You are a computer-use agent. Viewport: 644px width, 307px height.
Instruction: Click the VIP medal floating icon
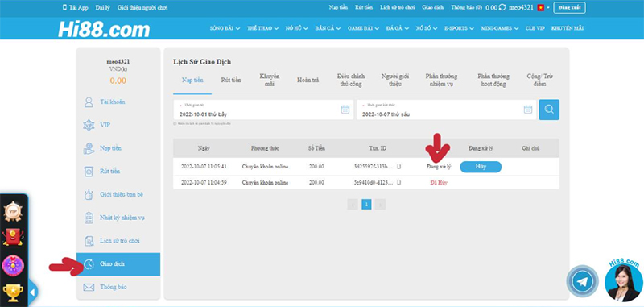(13, 212)
